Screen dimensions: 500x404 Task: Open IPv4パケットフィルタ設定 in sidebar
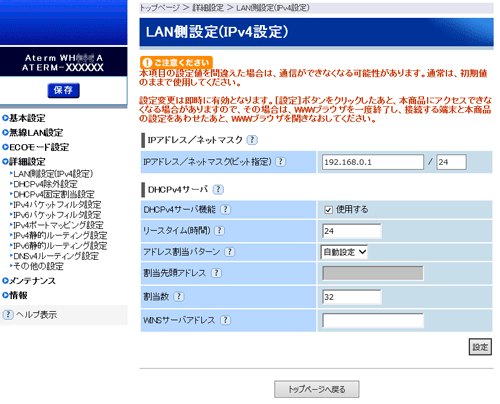(57, 205)
